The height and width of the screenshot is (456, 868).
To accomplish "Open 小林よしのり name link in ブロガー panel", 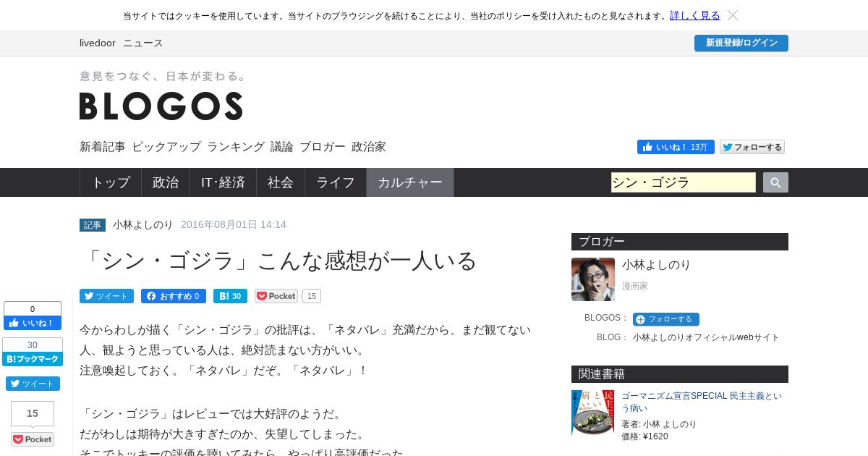I will click(656, 265).
